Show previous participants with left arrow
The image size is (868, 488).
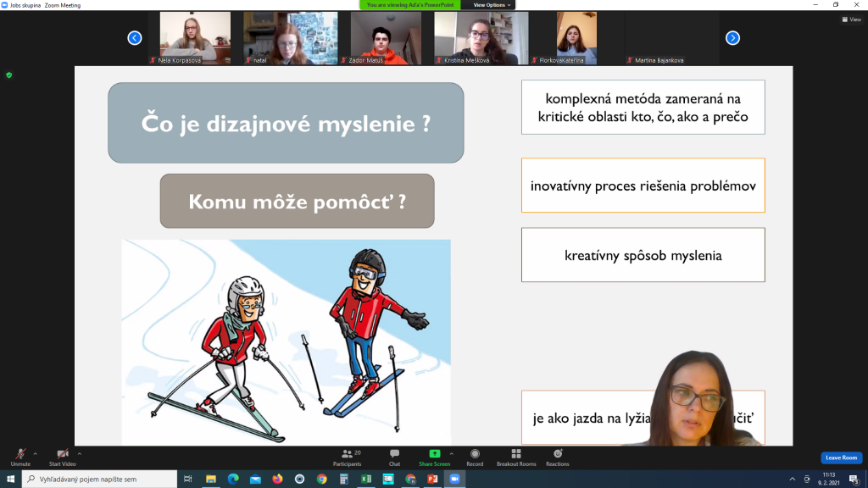tap(135, 37)
